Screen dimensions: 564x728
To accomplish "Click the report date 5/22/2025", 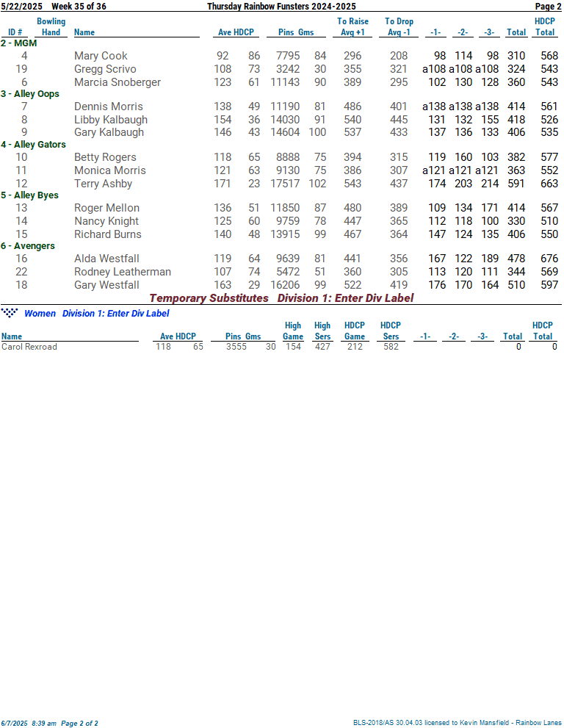I will [x=22, y=7].
